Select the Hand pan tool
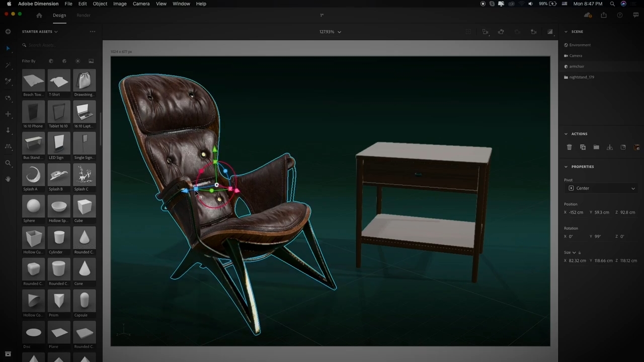Screen dimensions: 644x362 coord(8,179)
